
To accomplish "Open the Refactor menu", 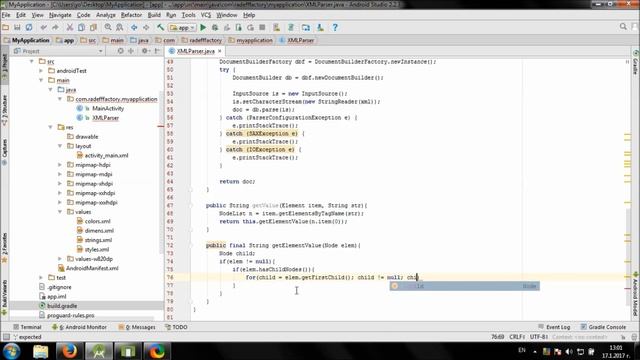I will pos(131,15).
